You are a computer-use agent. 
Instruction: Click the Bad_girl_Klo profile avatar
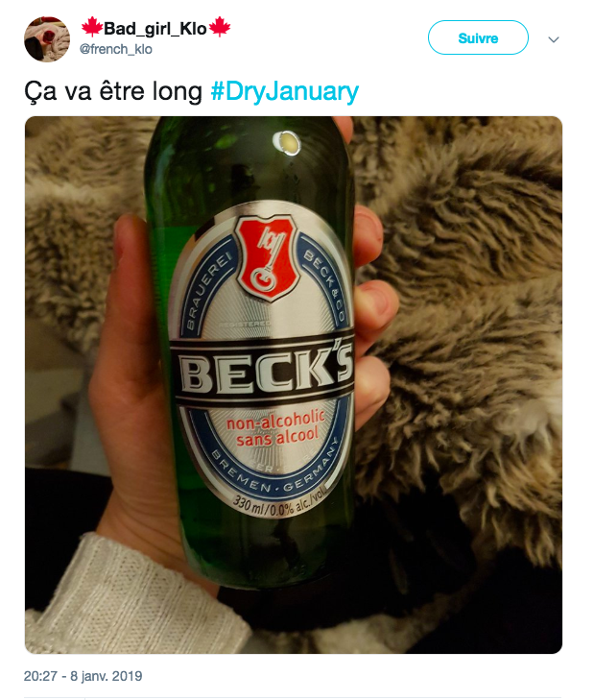click(x=47, y=39)
